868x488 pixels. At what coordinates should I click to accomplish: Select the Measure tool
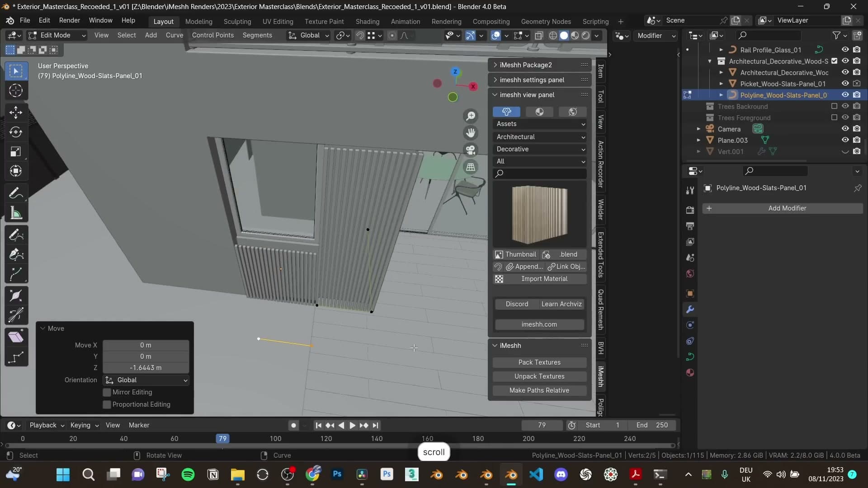[16, 213]
